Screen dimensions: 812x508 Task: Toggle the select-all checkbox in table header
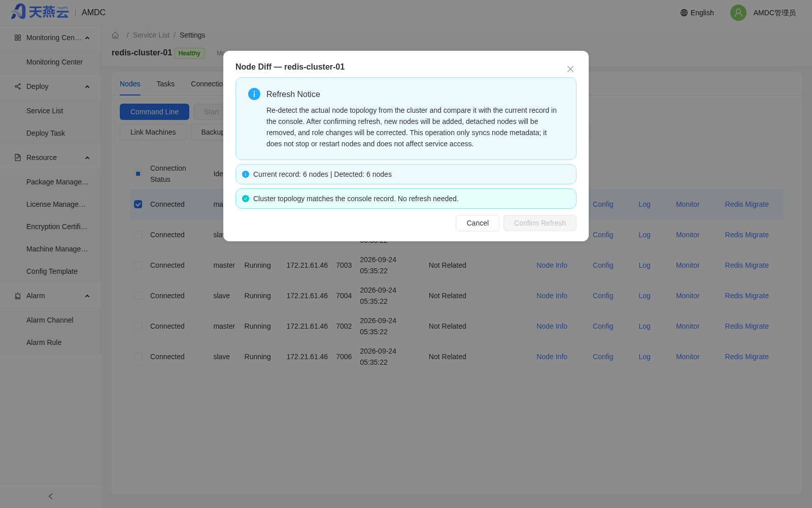point(138,174)
